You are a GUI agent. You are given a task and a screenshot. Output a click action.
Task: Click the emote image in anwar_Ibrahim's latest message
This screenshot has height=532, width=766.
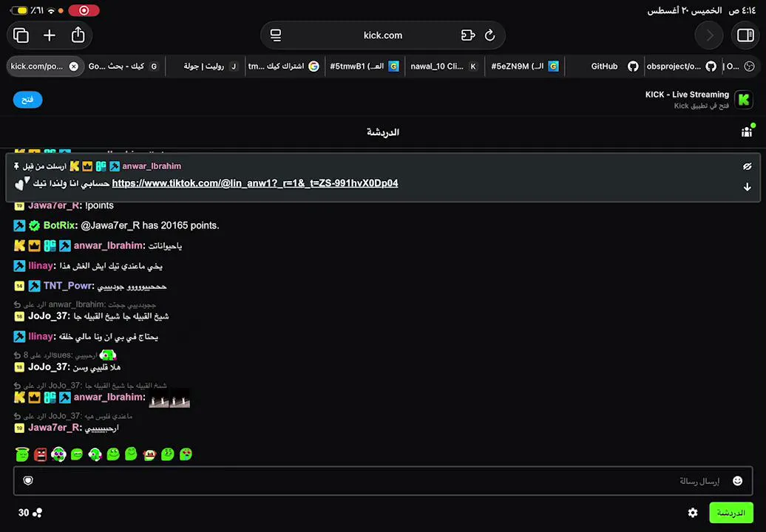pos(169,398)
